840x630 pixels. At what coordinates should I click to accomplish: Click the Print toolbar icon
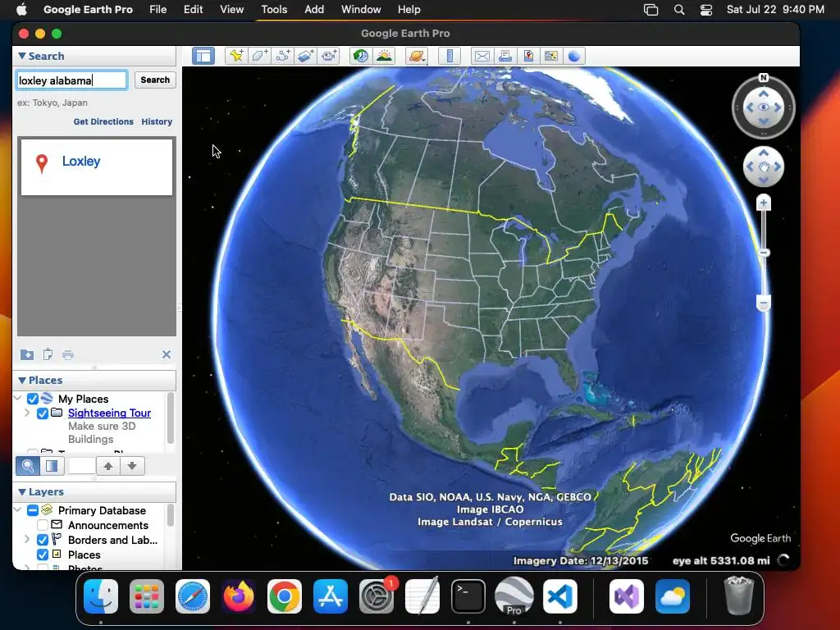coord(505,56)
